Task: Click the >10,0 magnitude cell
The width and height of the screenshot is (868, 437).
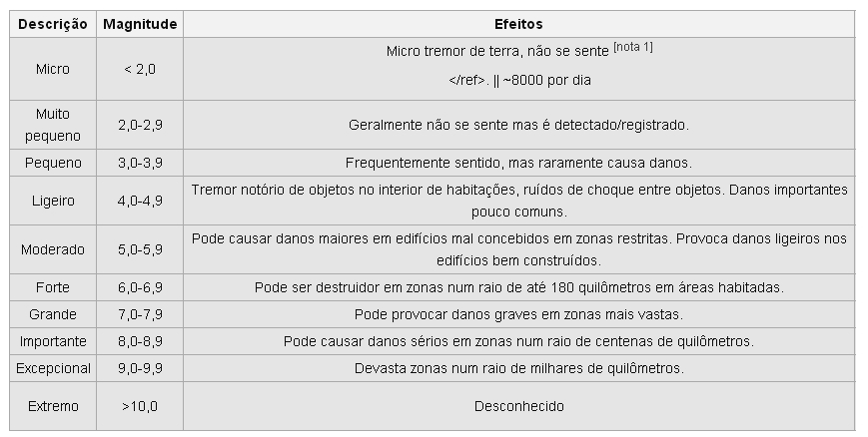Action: click(x=140, y=406)
